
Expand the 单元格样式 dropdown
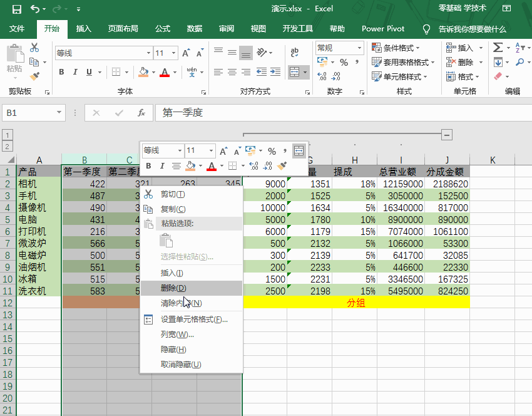coord(426,77)
